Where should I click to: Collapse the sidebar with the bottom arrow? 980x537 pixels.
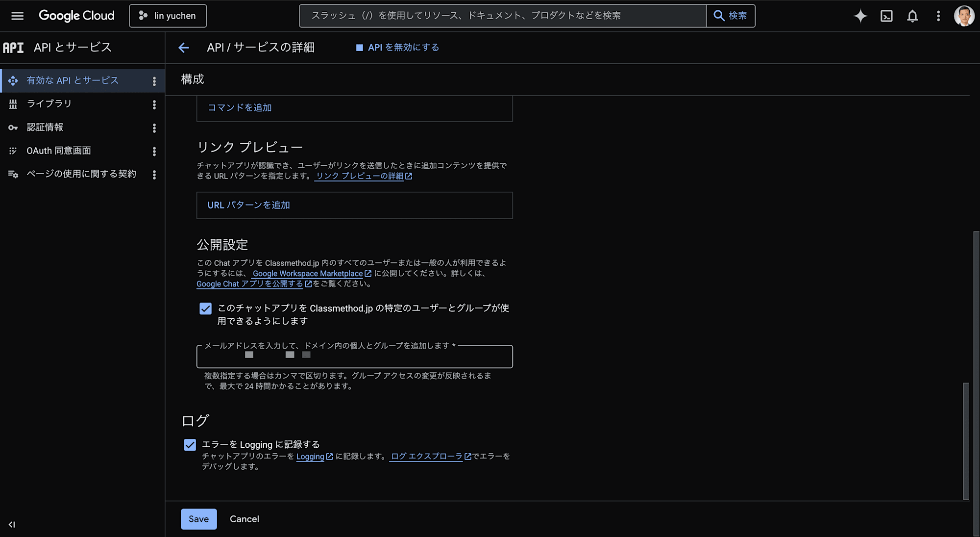12,524
